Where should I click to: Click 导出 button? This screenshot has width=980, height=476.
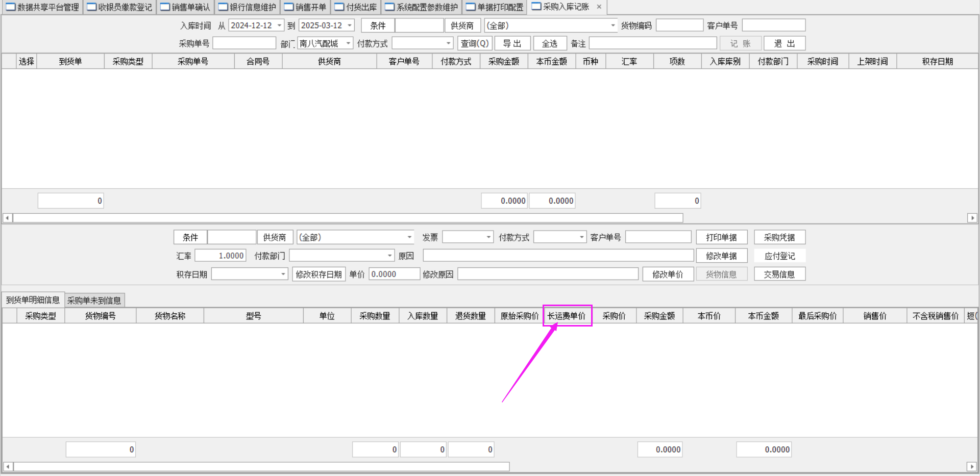click(512, 44)
